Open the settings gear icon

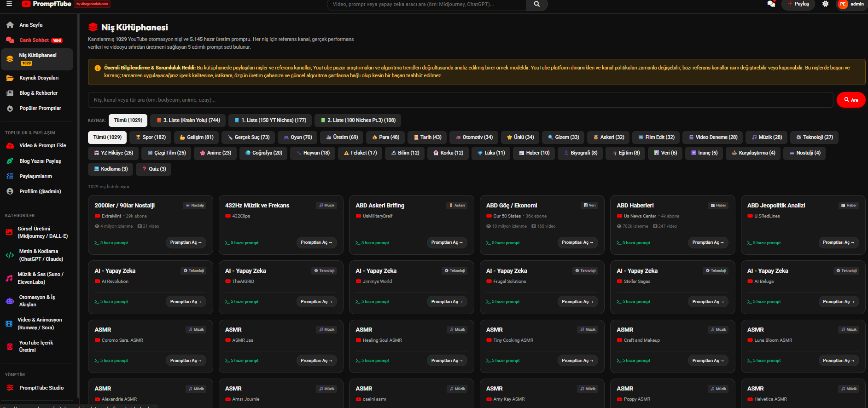(x=825, y=4)
